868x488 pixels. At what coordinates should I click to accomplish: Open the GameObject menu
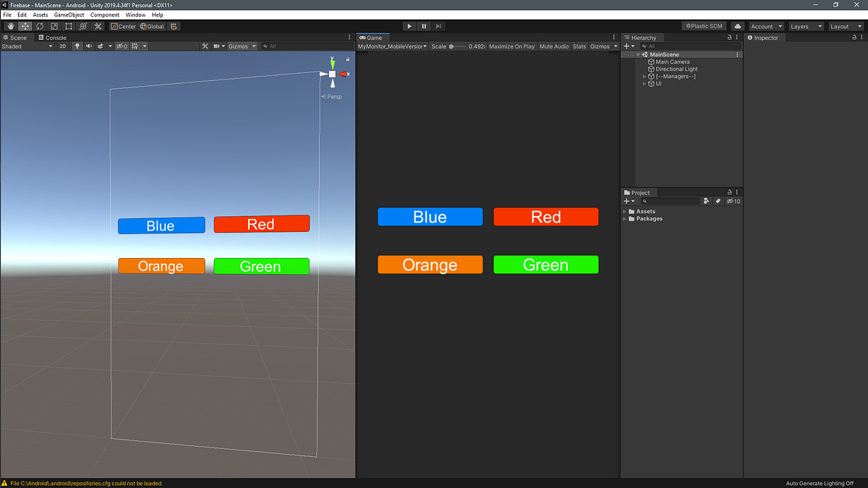coord(69,14)
